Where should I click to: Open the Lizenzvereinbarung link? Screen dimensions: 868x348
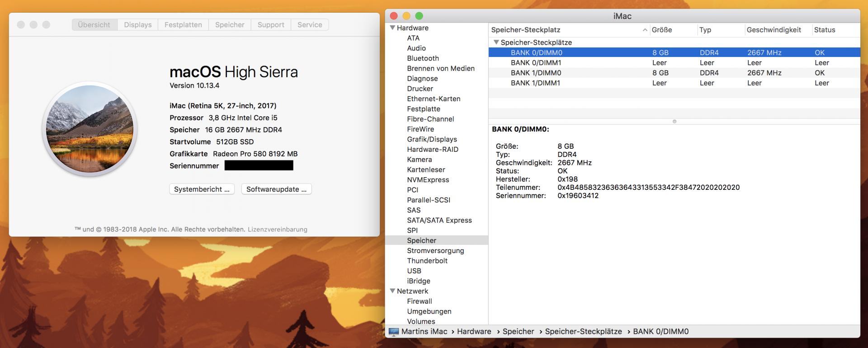[278, 229]
